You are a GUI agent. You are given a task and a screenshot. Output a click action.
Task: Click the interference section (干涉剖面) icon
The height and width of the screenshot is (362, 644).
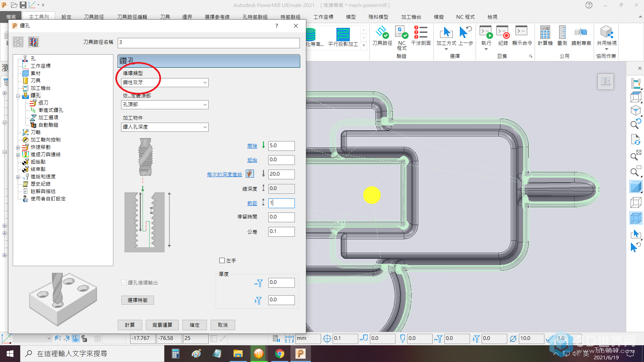point(421,33)
